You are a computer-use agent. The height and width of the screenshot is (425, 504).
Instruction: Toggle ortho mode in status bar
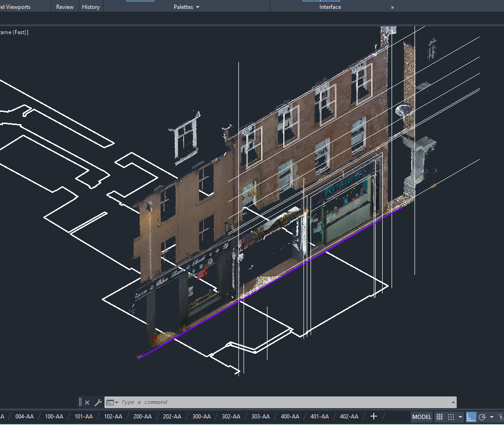[471, 417]
